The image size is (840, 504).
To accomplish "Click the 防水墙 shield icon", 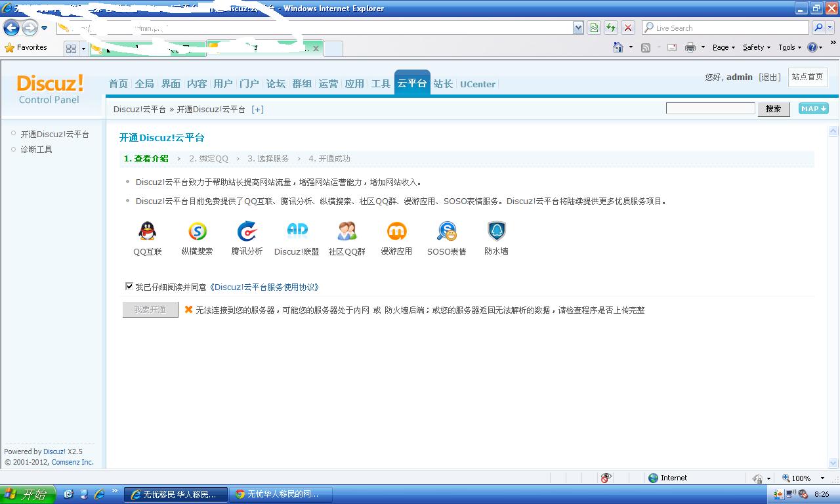I will (x=497, y=231).
